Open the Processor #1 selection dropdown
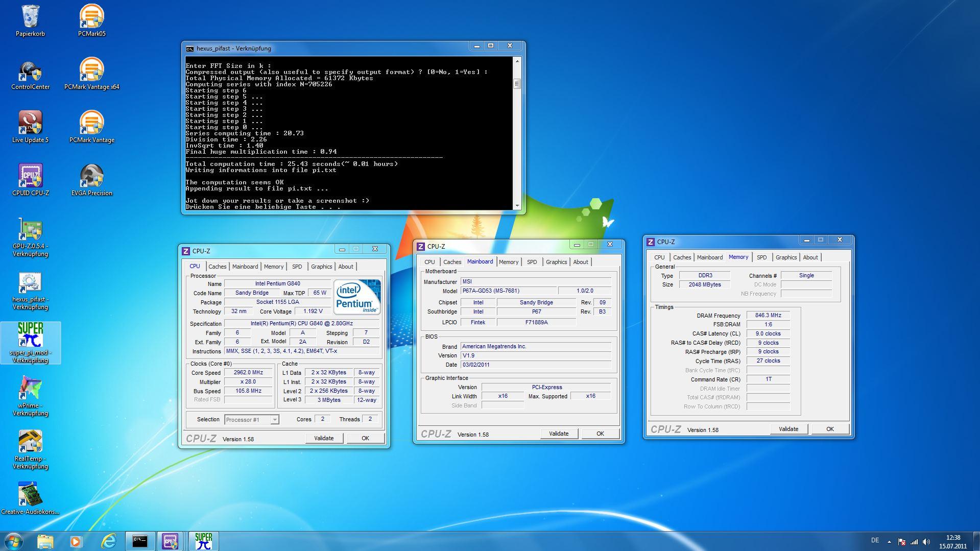Viewport: 980px width, 551px height. click(x=252, y=420)
